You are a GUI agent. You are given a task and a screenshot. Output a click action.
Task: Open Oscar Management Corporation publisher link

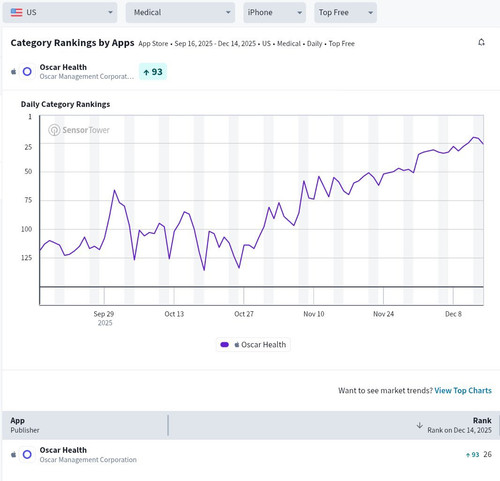(88, 460)
